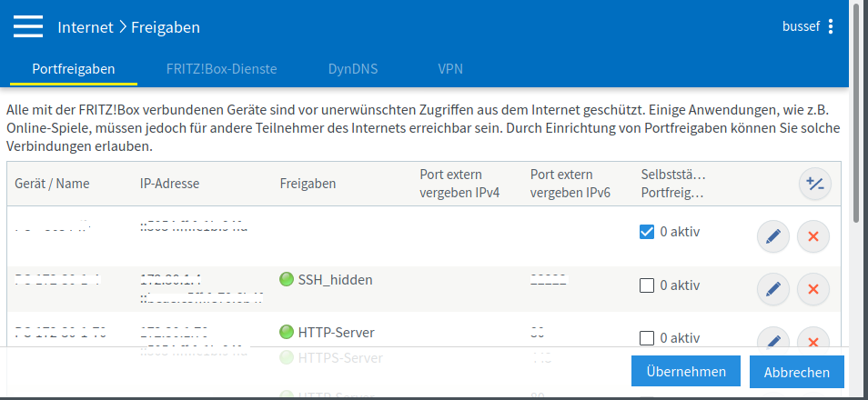Click the add/remove sharing icon in table header

coord(814,184)
